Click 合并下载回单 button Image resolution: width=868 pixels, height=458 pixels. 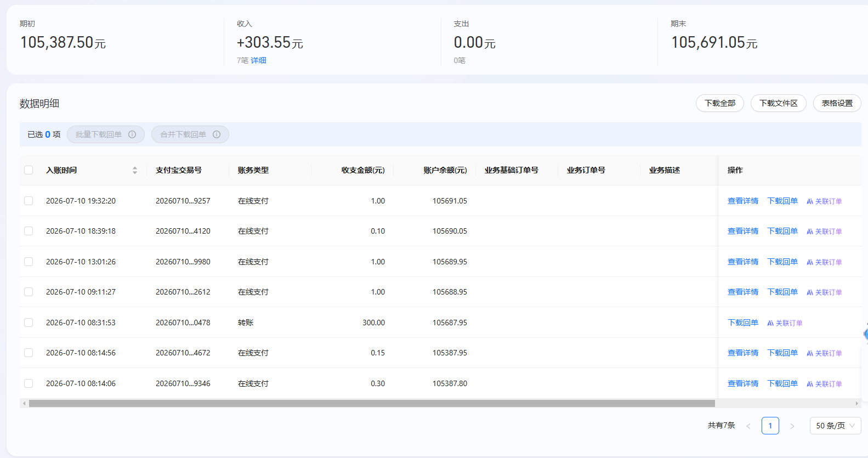coord(190,134)
